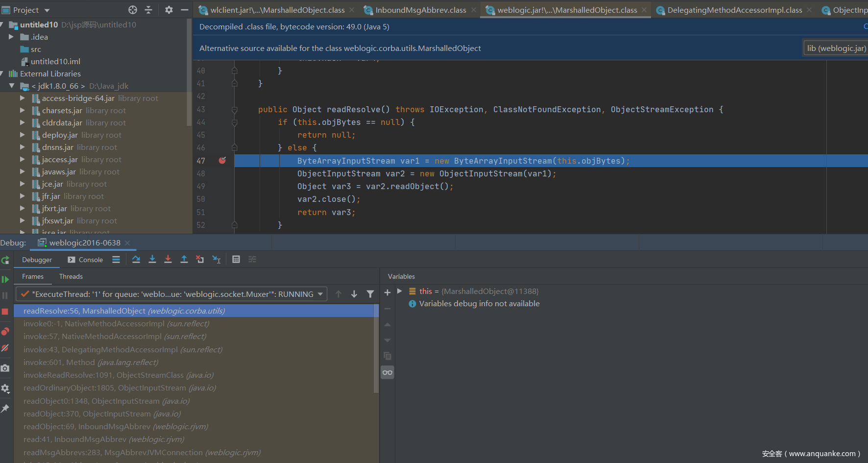
Task: Click the lib (weblogic.jar) source button
Action: pos(836,48)
